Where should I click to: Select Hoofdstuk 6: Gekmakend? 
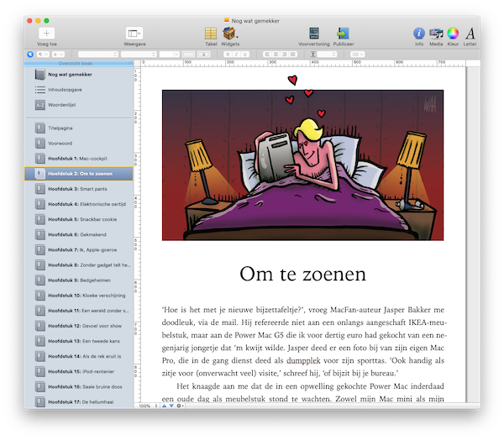[78, 234]
